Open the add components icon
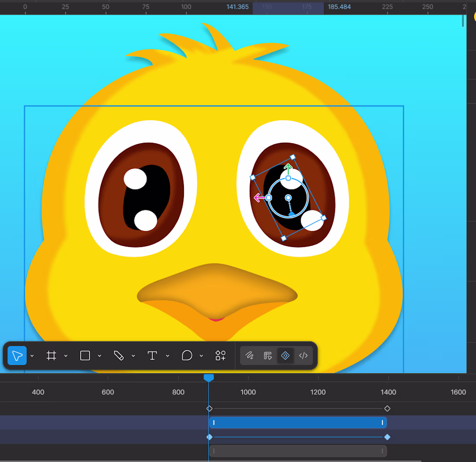Viewport: 476px width, 462px height. 220,356
